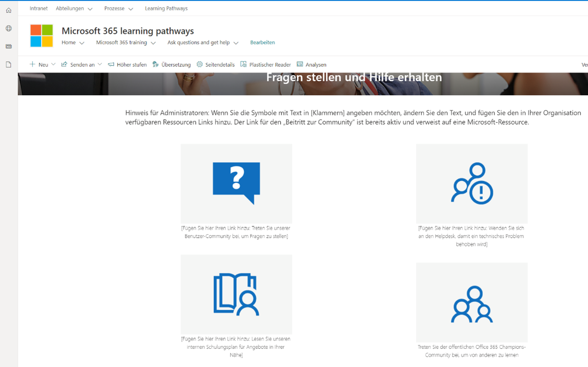Screen dimensions: 588x367
Task: Open the globe icon in the left sidebar
Action: 8,28
